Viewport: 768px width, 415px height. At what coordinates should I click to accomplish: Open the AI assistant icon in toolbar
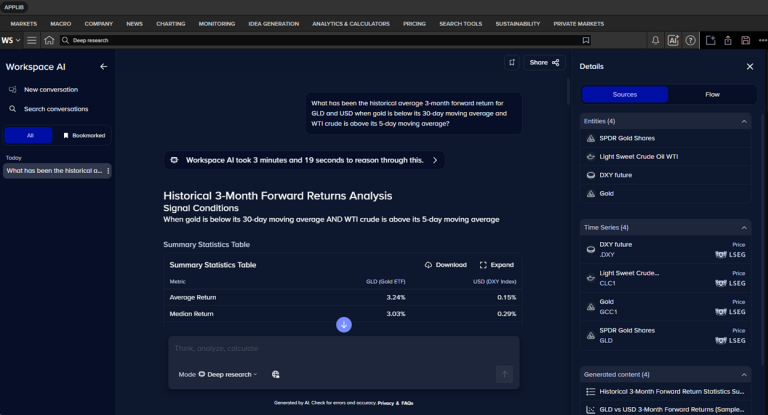[673, 40]
